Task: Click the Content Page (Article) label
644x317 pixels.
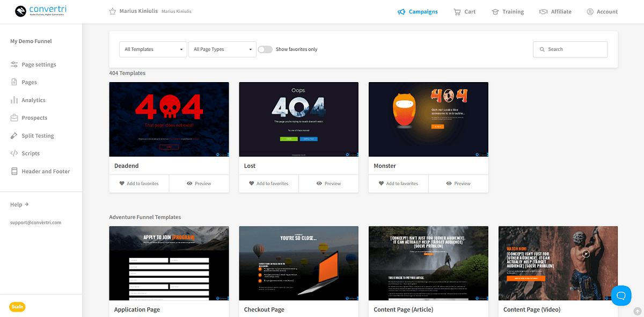Action: [x=404, y=309]
